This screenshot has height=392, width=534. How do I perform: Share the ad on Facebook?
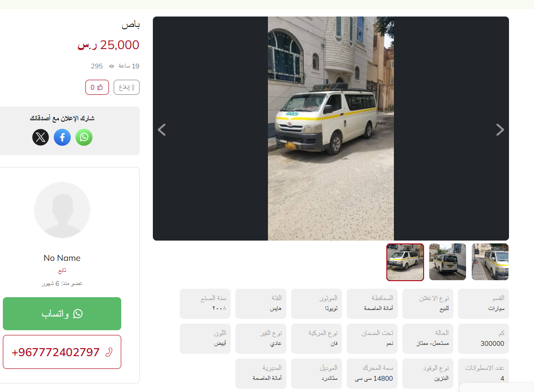pyautogui.click(x=62, y=137)
